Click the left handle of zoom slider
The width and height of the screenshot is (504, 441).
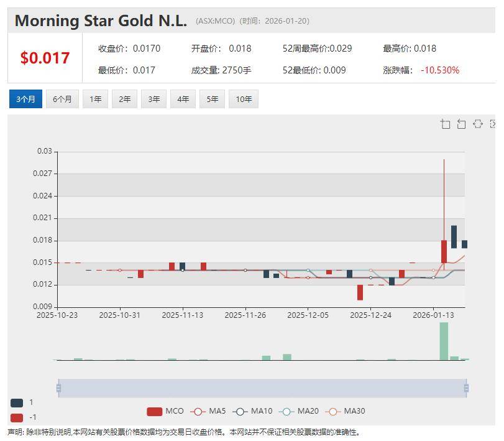pos(58,388)
